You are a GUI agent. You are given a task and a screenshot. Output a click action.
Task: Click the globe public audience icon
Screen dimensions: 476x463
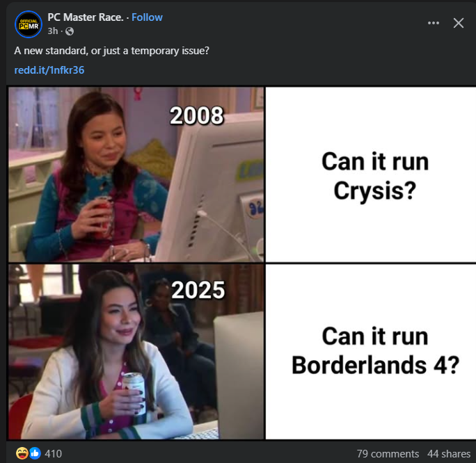click(70, 31)
